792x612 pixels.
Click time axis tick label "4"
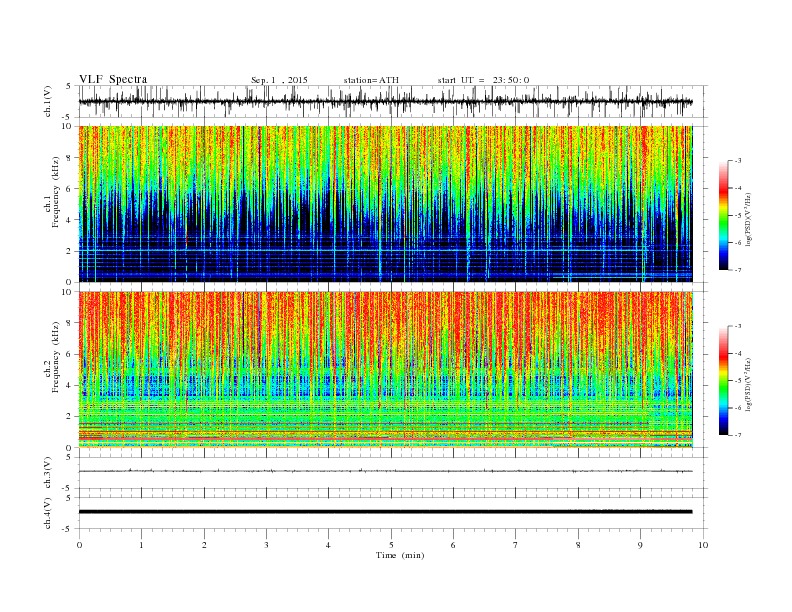(328, 545)
